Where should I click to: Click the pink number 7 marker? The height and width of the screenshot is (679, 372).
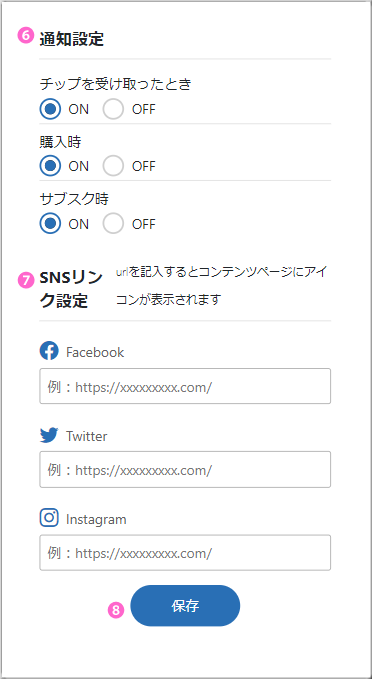pos(26,281)
